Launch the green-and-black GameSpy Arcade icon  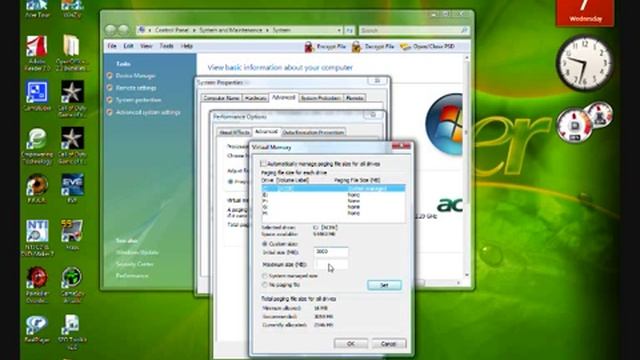pos(72,278)
